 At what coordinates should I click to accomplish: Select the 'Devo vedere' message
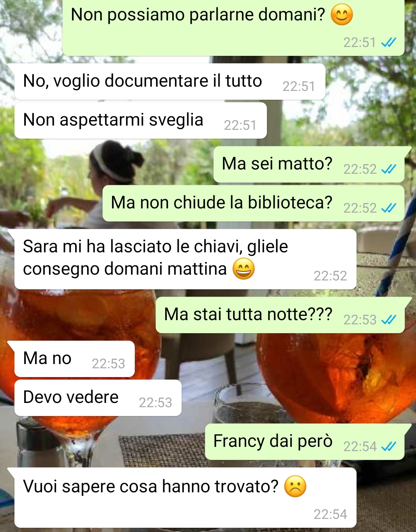point(98,398)
